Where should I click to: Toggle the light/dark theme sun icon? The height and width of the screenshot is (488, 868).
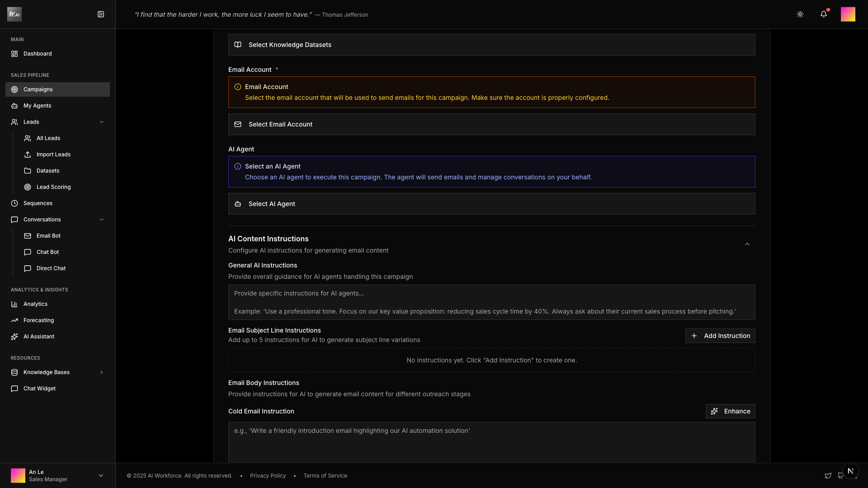pos(800,14)
